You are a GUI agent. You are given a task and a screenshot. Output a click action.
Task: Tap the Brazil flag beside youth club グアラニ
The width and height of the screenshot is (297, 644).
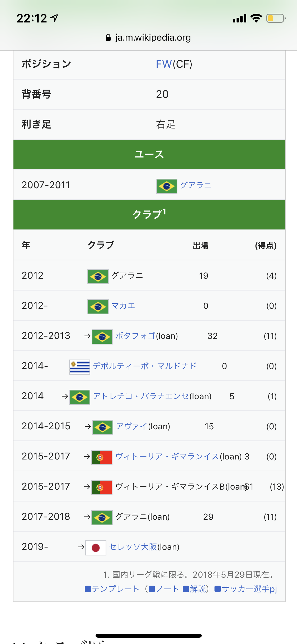tap(167, 186)
